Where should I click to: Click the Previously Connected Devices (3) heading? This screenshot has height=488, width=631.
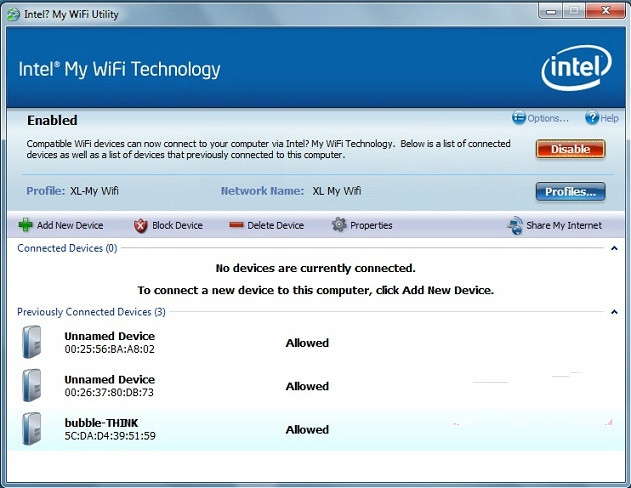91,312
